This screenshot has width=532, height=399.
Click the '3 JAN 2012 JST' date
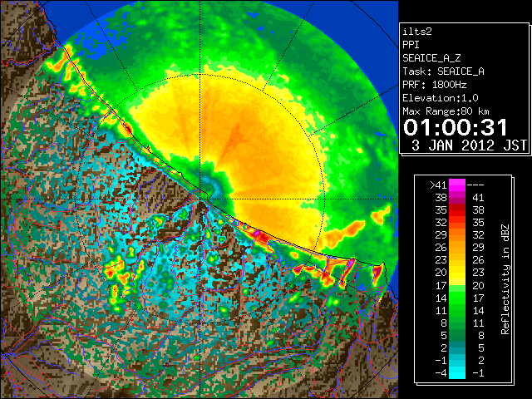[469, 145]
